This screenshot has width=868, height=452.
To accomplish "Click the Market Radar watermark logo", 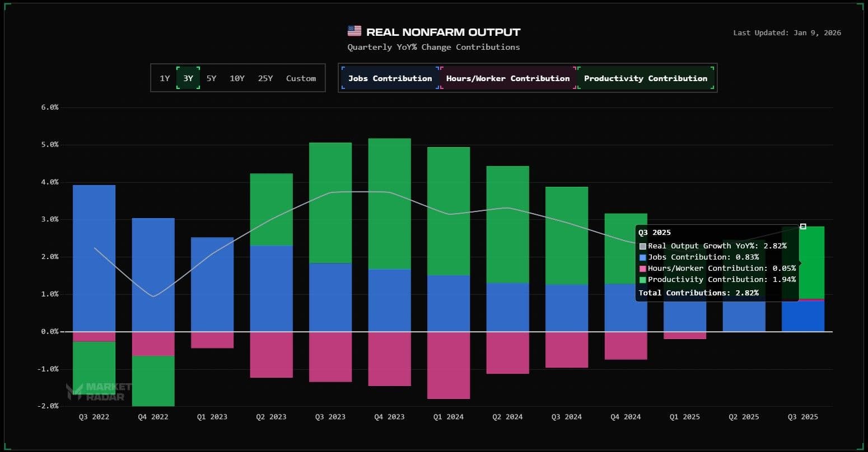I will click(99, 391).
